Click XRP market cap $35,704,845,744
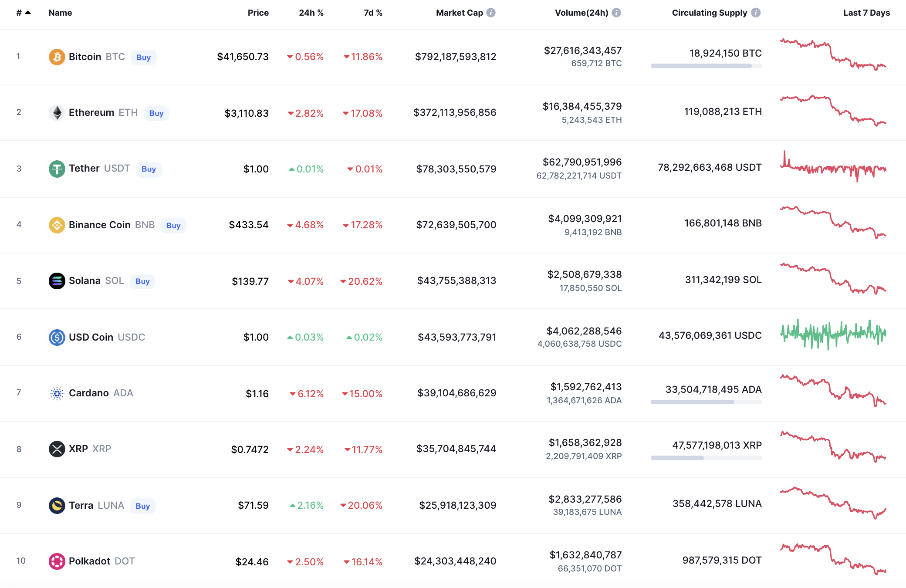The image size is (906, 588). [x=456, y=449]
